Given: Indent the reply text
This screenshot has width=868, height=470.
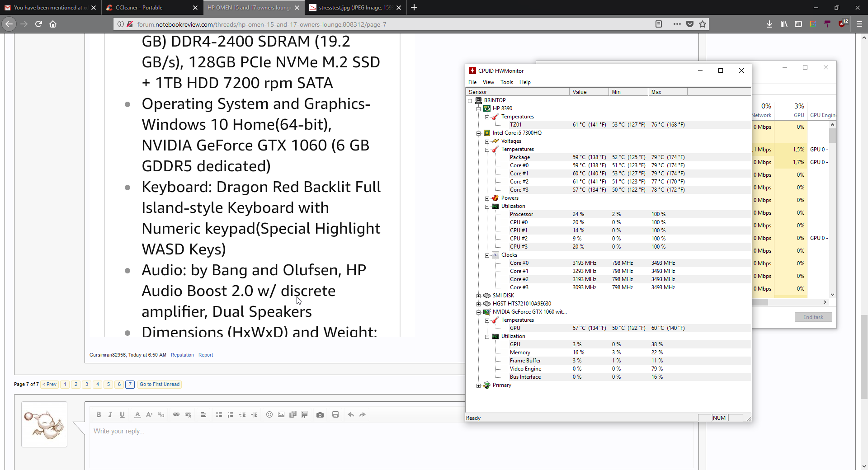Looking at the screenshot, I should point(254,414).
